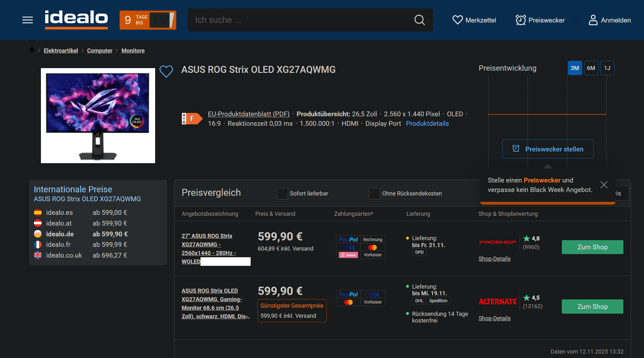
Task: Switch price chart to 6M
Action: click(591, 68)
